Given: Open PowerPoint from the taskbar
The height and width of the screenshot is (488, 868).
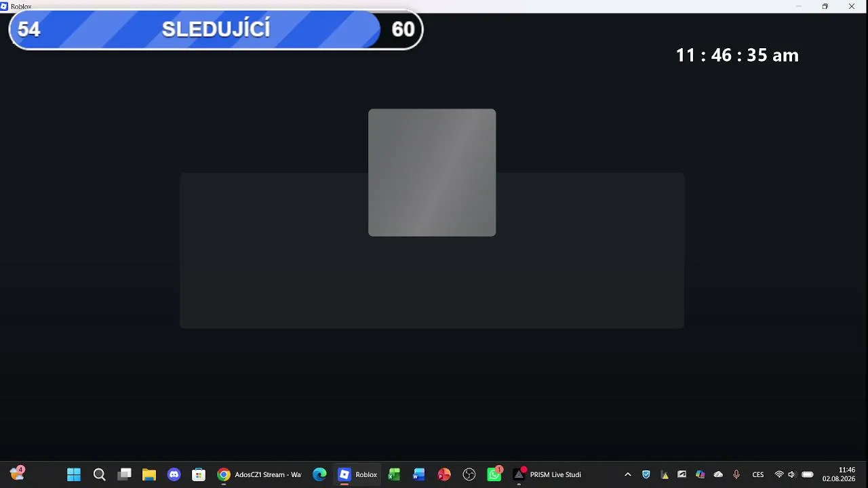Looking at the screenshot, I should tap(444, 474).
